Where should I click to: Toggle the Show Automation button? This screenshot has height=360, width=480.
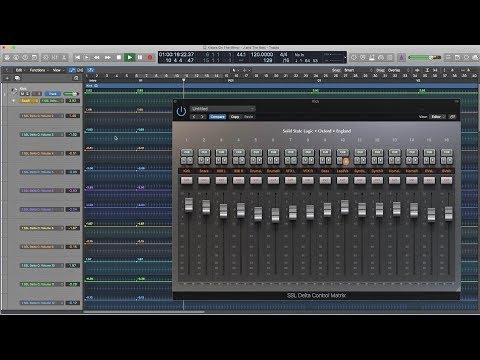[72, 70]
